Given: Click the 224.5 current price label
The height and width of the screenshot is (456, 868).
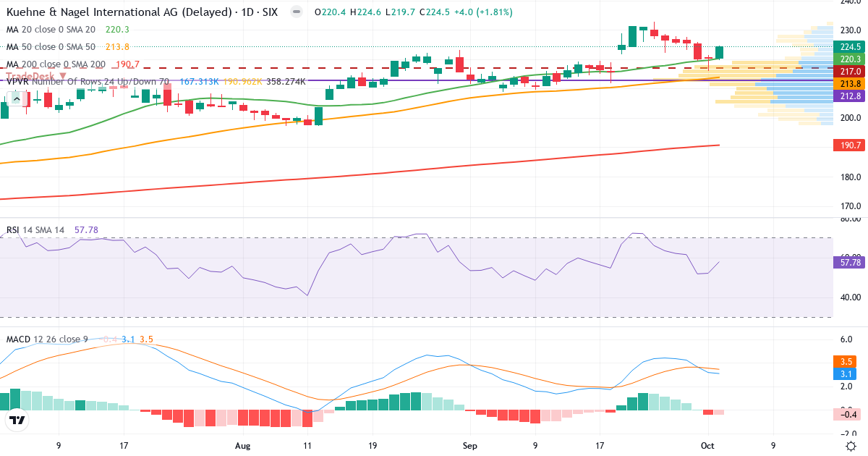Looking at the screenshot, I should pos(848,46).
